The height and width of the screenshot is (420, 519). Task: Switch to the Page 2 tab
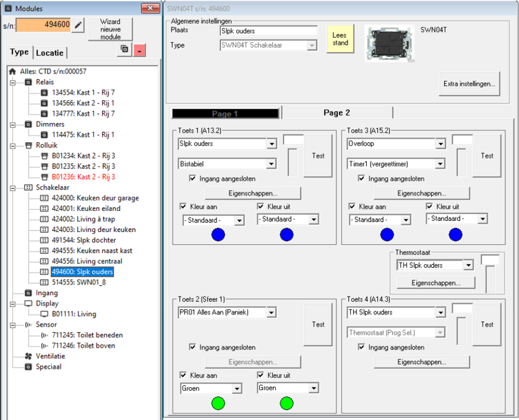337,113
